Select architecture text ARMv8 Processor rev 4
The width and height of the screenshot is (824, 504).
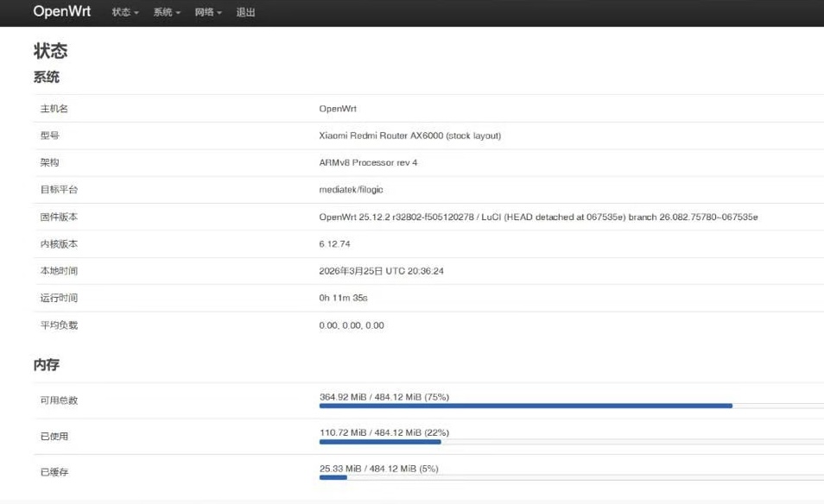click(x=368, y=163)
